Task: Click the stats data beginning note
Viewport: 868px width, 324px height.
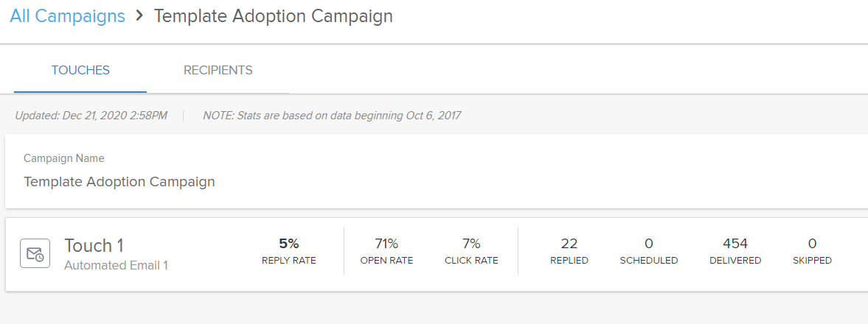Action: 332,116
